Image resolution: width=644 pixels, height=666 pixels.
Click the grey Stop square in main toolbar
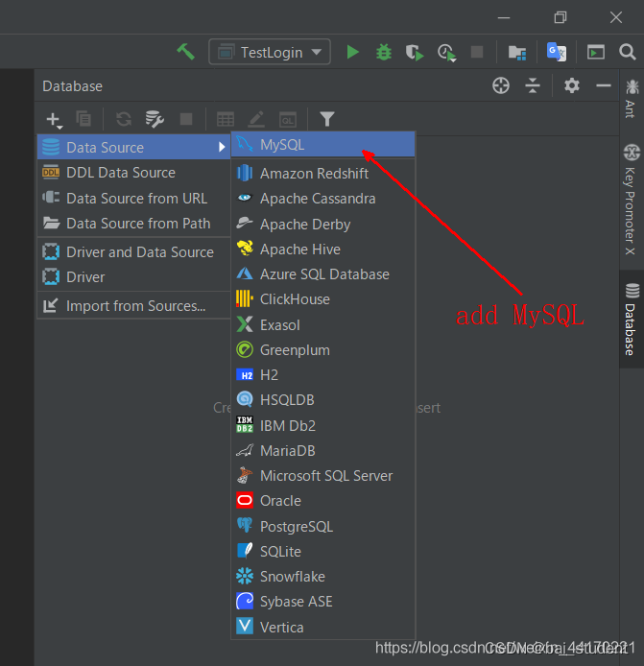(477, 52)
